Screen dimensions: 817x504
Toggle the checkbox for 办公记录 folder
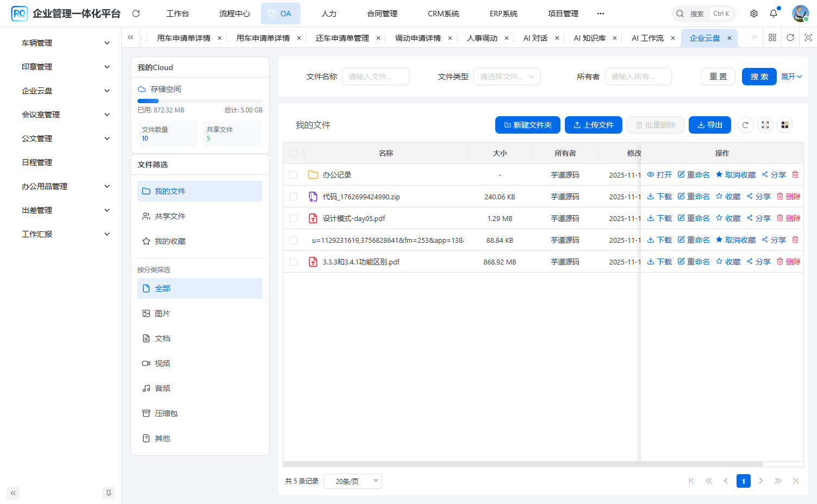[293, 174]
